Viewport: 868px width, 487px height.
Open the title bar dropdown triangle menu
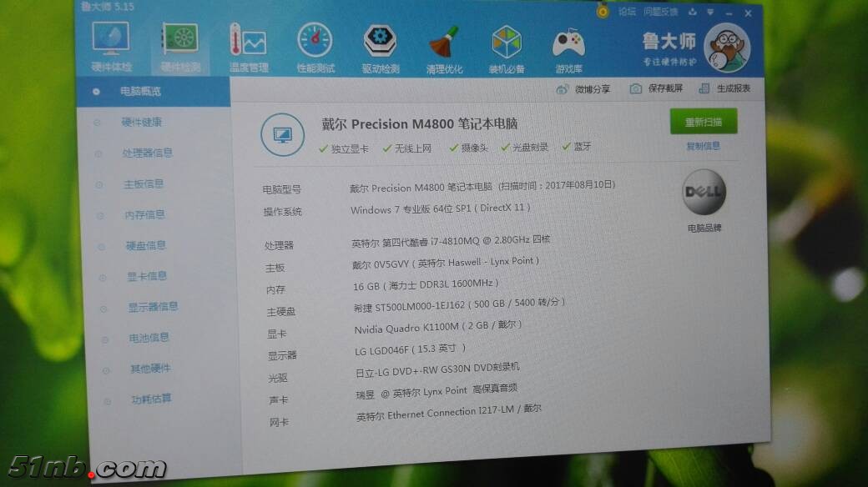click(710, 13)
